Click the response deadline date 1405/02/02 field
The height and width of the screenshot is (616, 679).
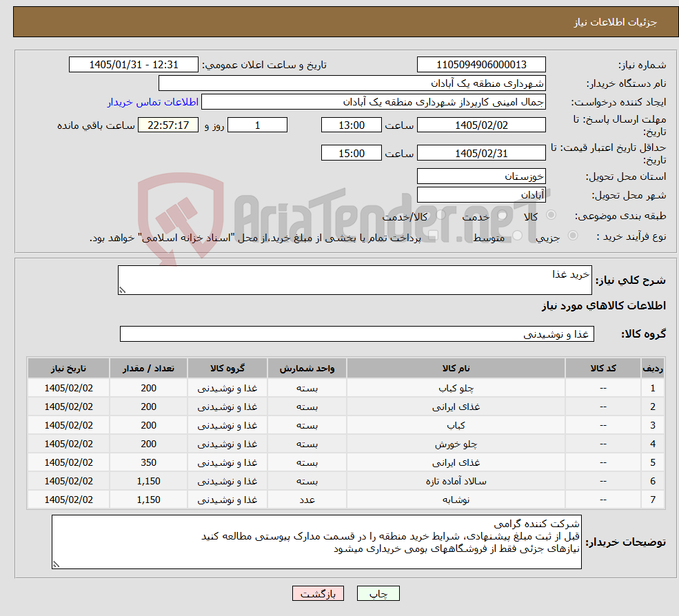coord(481,125)
